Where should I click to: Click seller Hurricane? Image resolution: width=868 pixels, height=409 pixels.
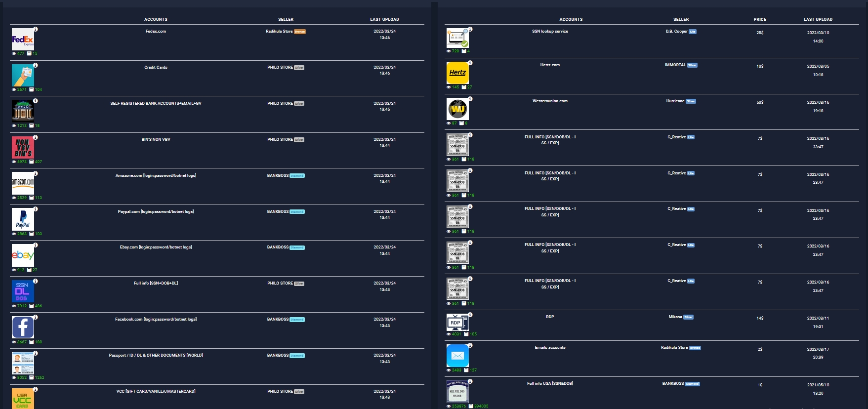point(675,101)
